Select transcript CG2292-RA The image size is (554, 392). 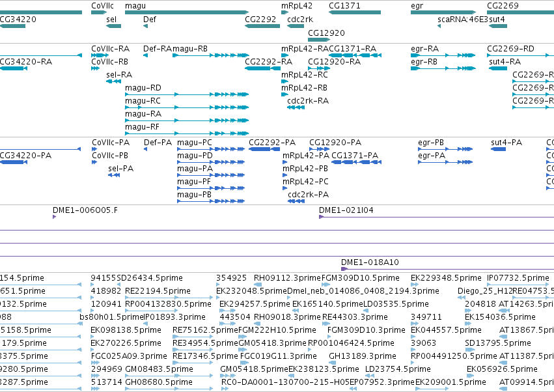pyautogui.click(x=262, y=68)
